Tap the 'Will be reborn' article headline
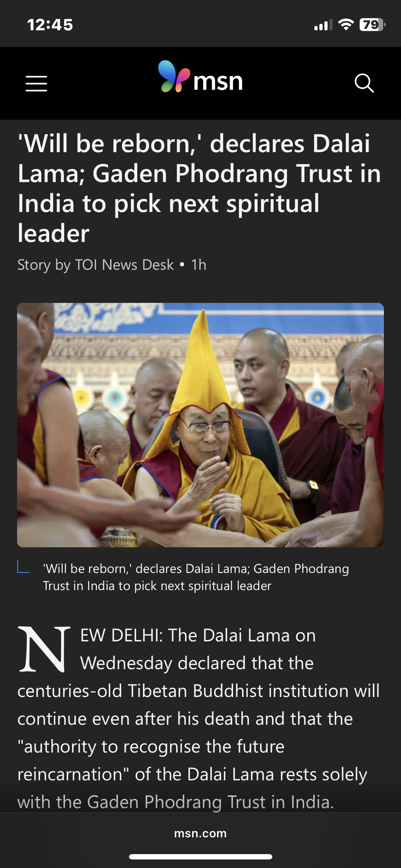This screenshot has height=868, width=401. 200,188
